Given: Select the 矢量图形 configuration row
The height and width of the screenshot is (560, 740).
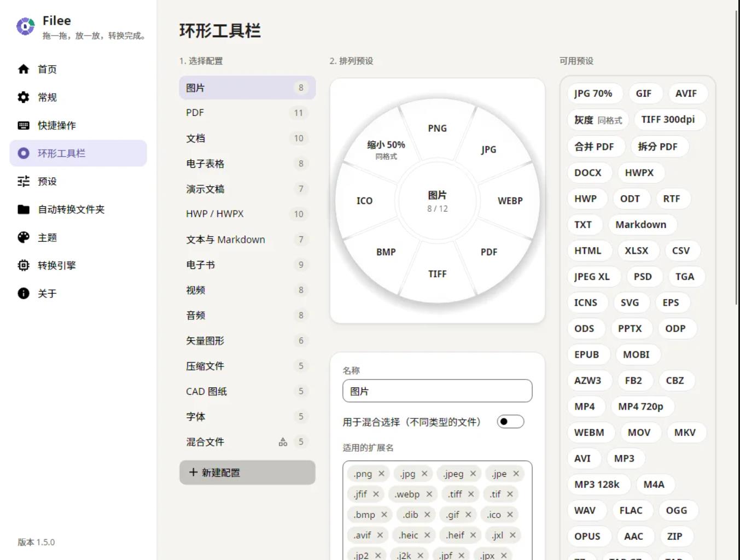Looking at the screenshot, I should tap(247, 341).
